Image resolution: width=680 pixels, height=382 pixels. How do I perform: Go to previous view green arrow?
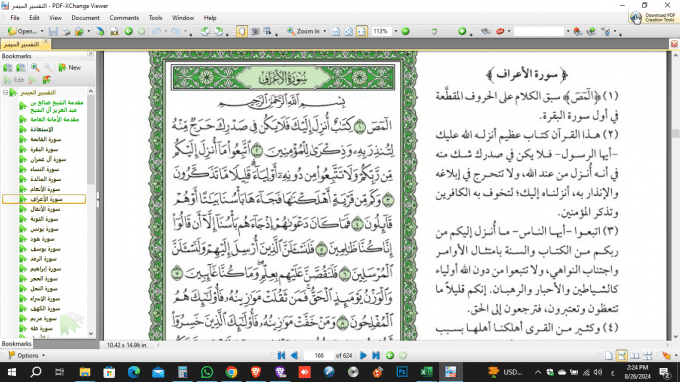pos(128,31)
